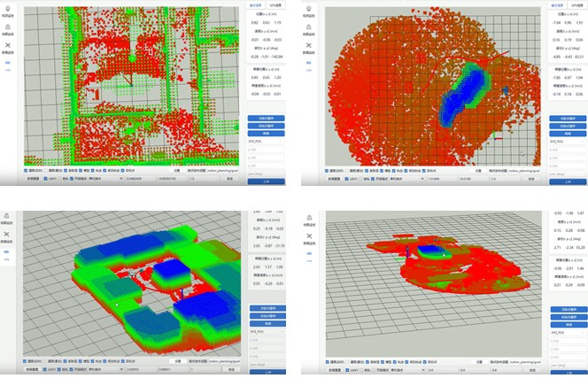Click the y [m] input field in bottom-right window

pyautogui.click(x=569, y=350)
